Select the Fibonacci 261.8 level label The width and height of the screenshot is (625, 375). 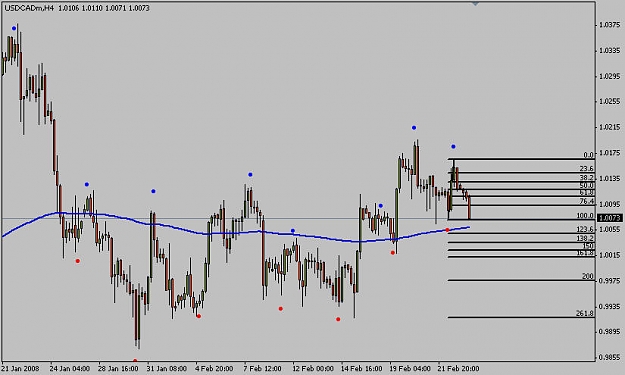pyautogui.click(x=585, y=314)
